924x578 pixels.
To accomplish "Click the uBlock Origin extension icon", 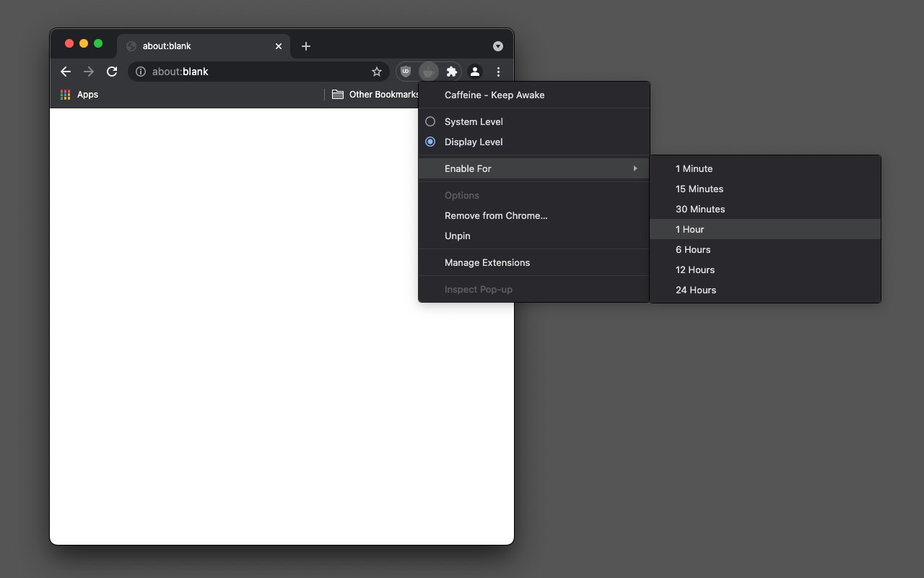I will 406,72.
